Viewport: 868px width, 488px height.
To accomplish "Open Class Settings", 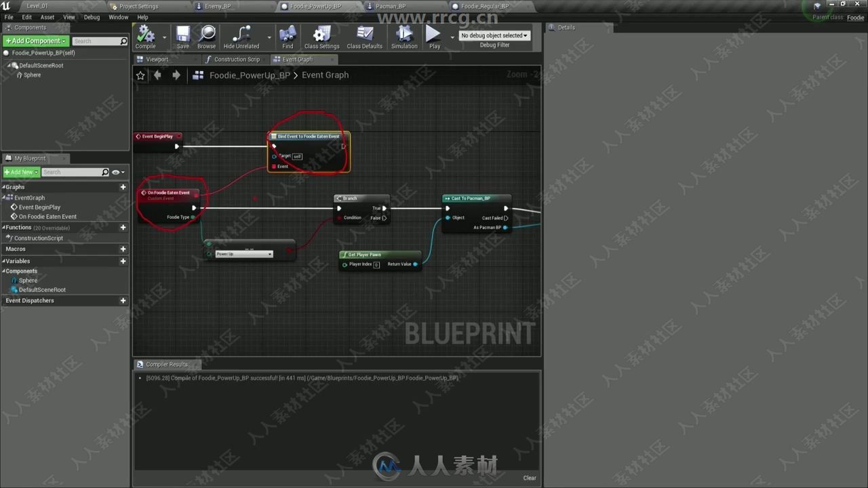I will pyautogui.click(x=321, y=37).
